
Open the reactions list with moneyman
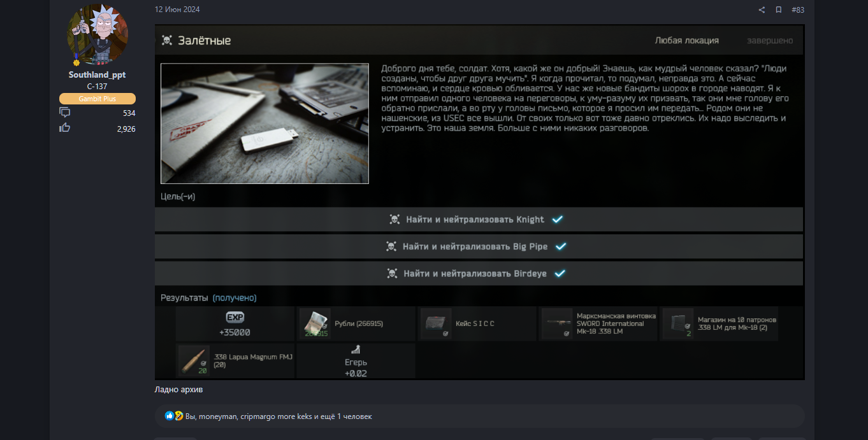pos(278,416)
